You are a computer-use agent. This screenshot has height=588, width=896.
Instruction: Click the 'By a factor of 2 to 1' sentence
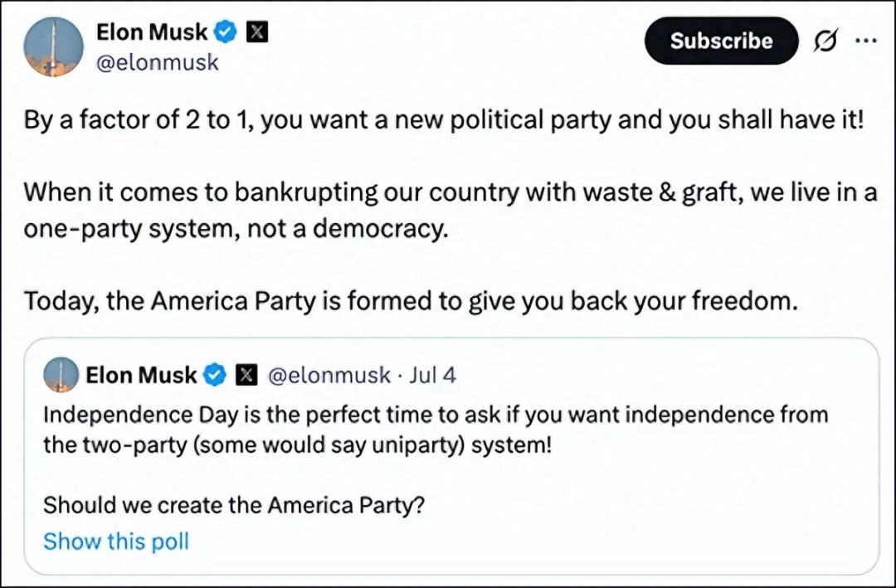(x=444, y=120)
